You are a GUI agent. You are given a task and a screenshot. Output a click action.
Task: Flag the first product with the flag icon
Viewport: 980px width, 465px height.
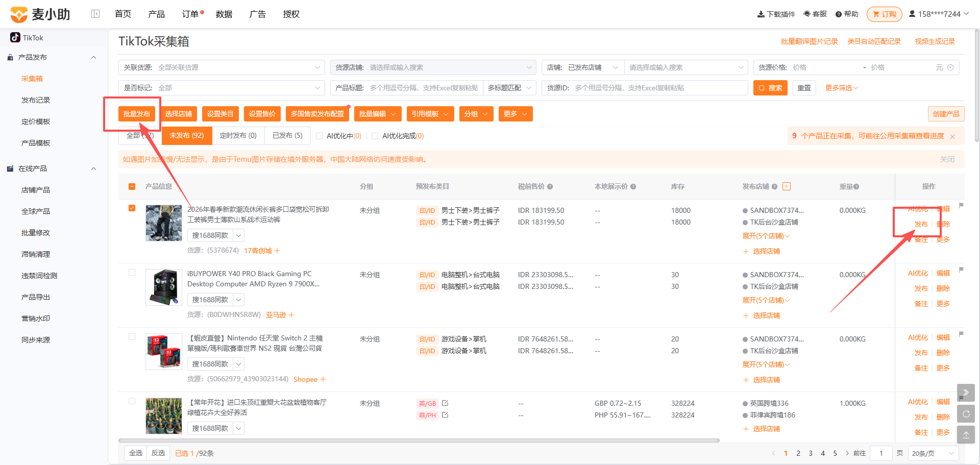click(961, 205)
